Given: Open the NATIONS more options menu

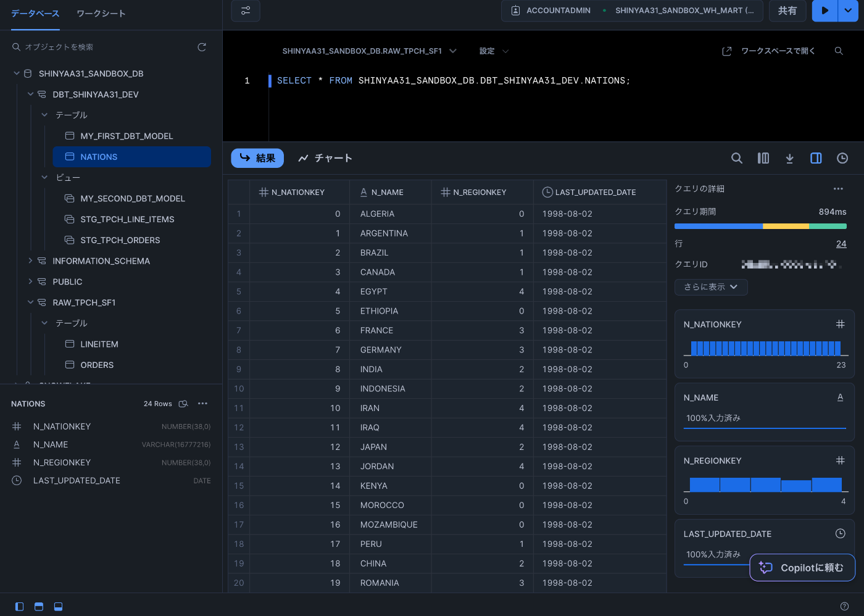Looking at the screenshot, I should (x=202, y=404).
